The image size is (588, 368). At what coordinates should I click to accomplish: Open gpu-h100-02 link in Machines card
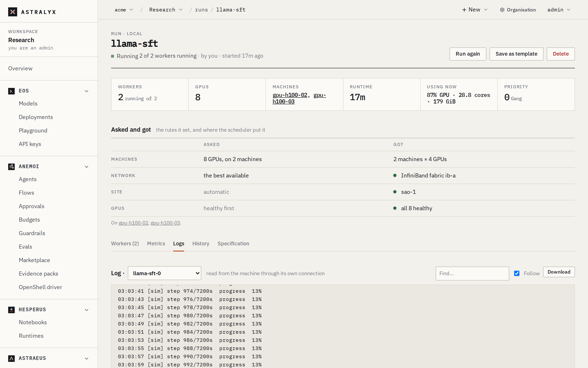(290, 95)
